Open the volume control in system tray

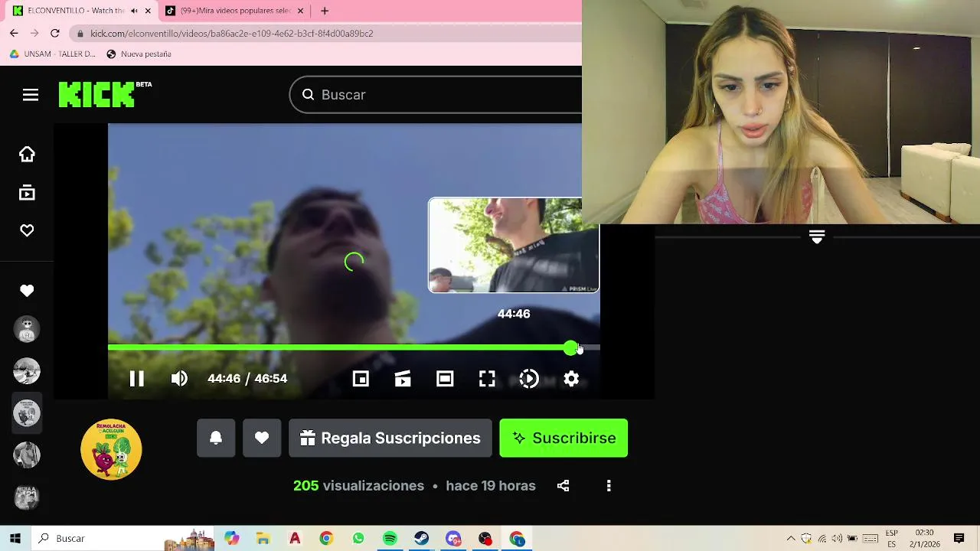837,539
